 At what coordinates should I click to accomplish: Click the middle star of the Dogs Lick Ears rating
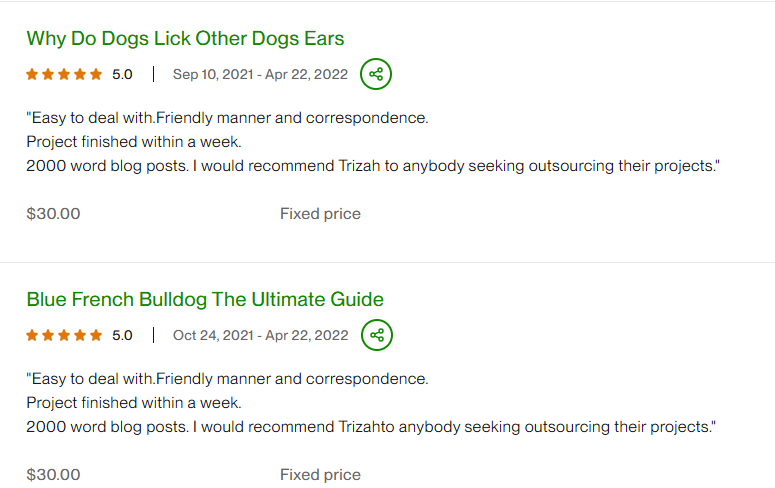64,74
